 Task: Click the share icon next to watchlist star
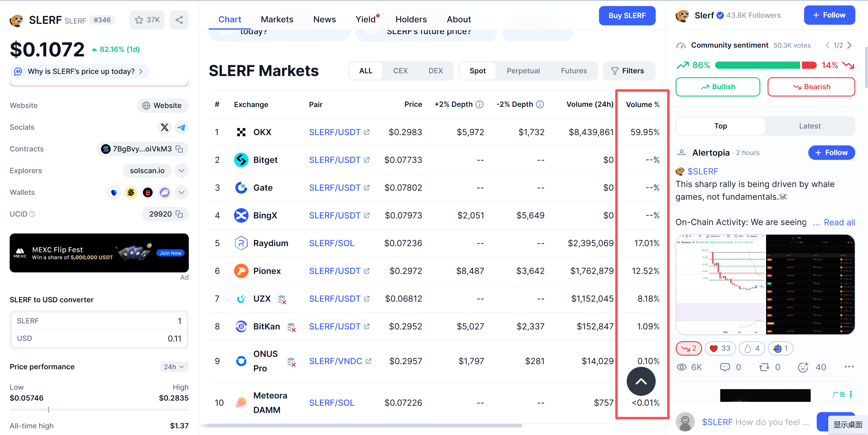pyautogui.click(x=179, y=20)
